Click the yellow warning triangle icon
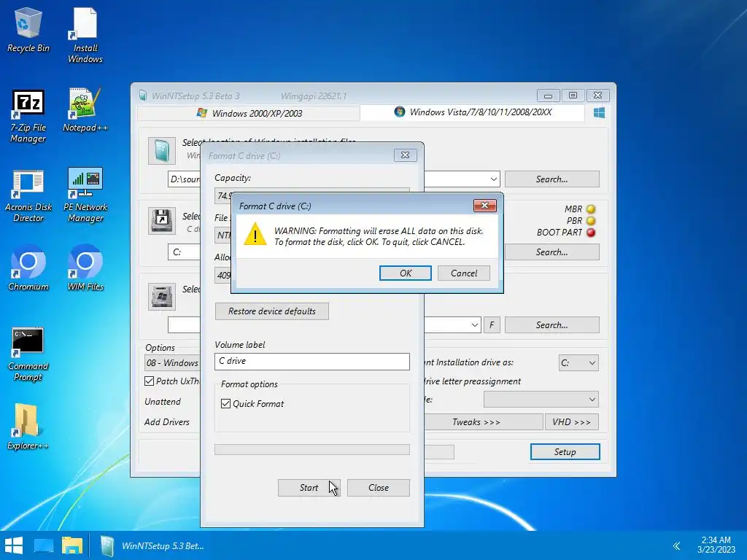 coord(255,235)
